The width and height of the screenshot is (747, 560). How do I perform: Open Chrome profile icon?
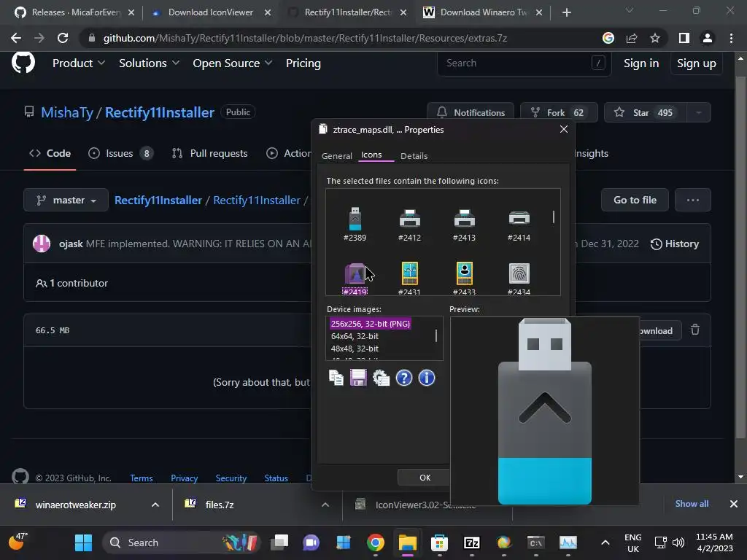[x=708, y=38]
